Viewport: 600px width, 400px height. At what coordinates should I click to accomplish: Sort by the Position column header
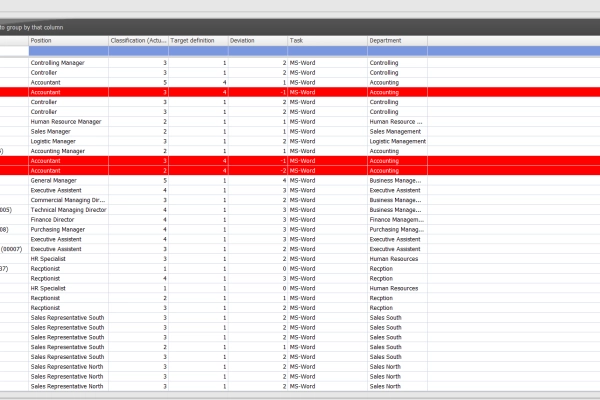coord(68,41)
